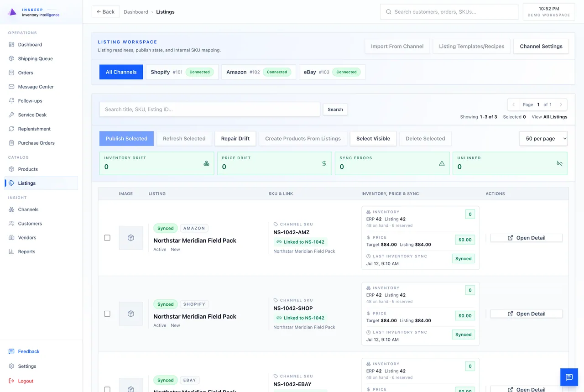Click the Logout arrow icon
This screenshot has width=584, height=392.
tap(11, 381)
